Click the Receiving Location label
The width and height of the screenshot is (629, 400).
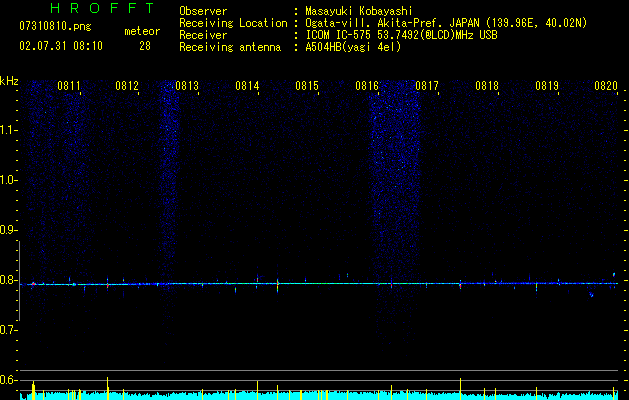point(233,23)
